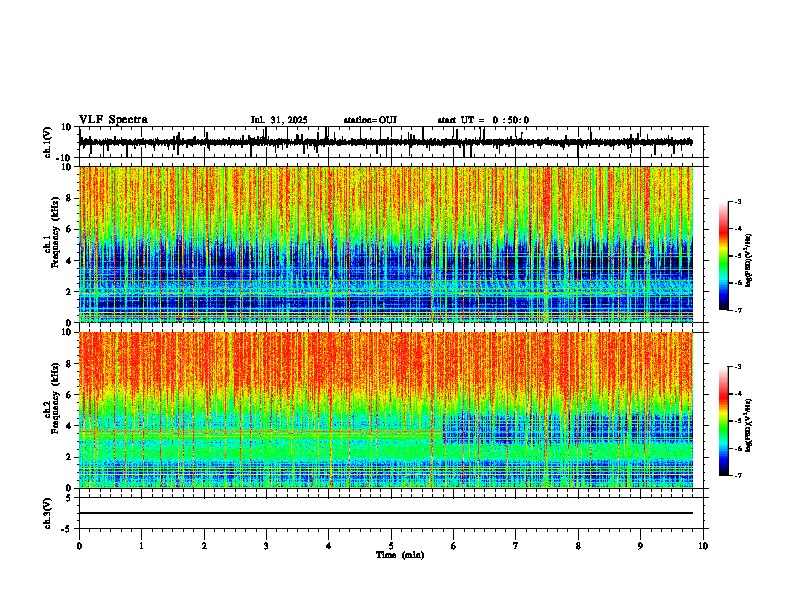Click time axis tick label "5"
The width and height of the screenshot is (792, 612).
click(x=391, y=546)
